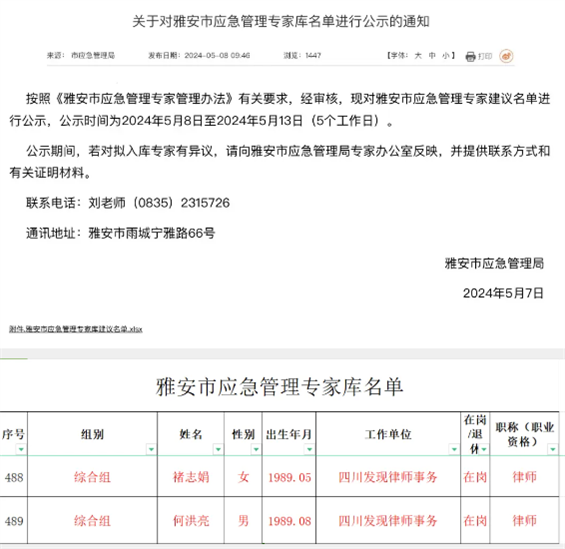This screenshot has height=549, width=565.
Task: Open filter dropdown for 工作单位 column
Action: (454, 449)
